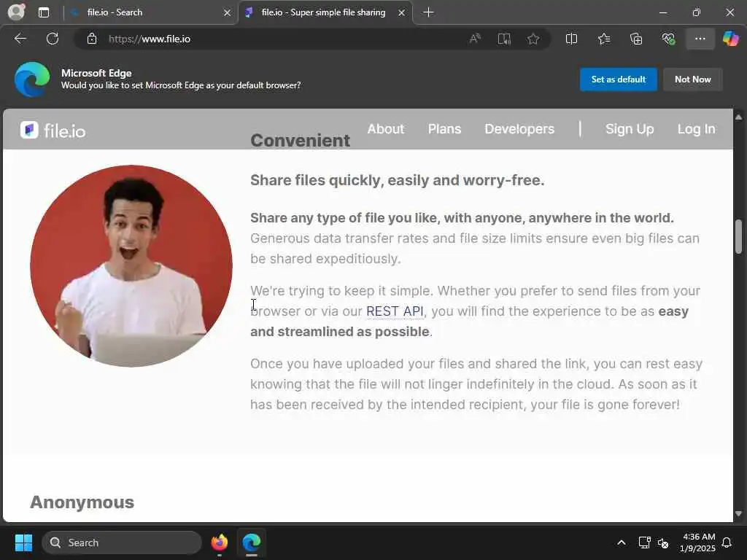Screen dimensions: 747x560
Task: Open the Favorites list
Action: tap(603, 39)
